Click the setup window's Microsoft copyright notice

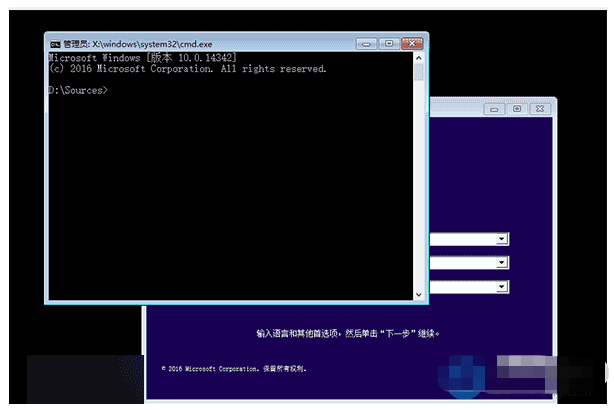[235, 368]
